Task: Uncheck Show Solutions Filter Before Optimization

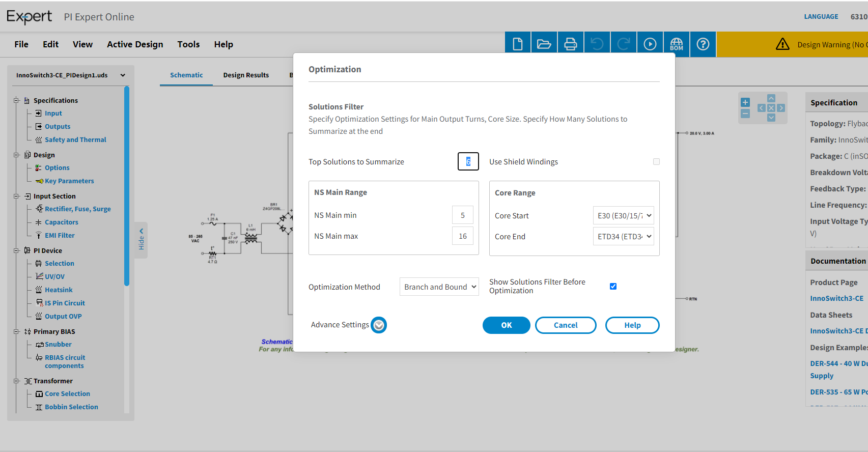Action: (x=613, y=286)
